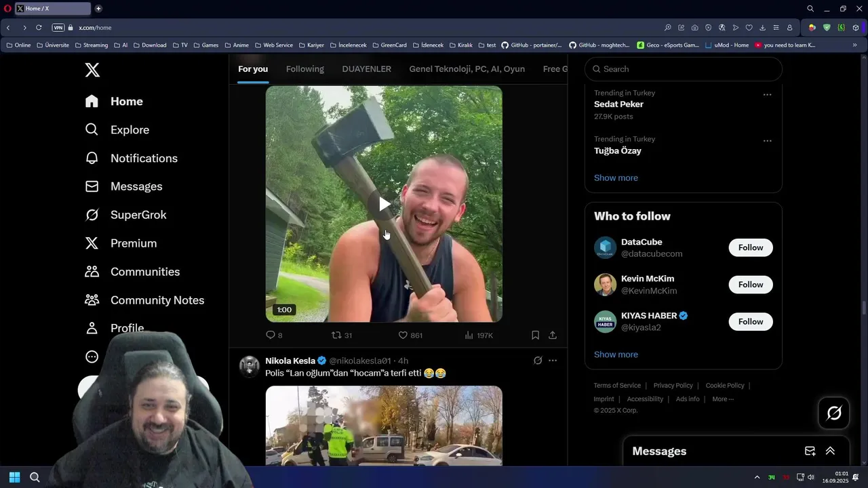868x488 pixels.
Task: Switch to the Following tab
Action: 305,69
